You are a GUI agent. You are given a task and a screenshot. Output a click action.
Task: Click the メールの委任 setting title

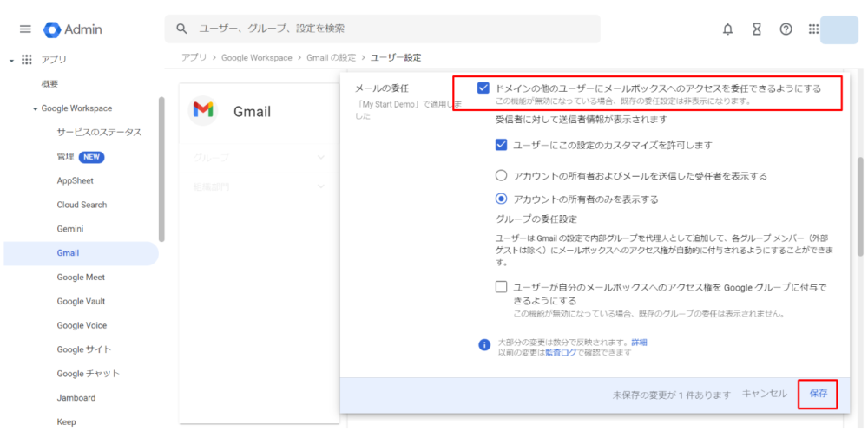point(381,88)
